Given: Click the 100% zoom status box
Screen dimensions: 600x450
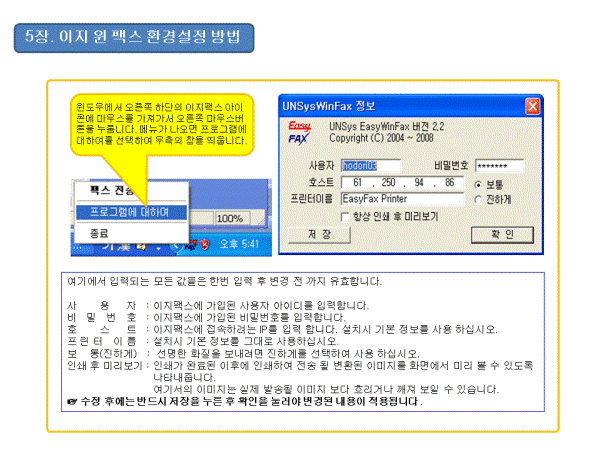Looking at the screenshot, I should pos(232,218).
